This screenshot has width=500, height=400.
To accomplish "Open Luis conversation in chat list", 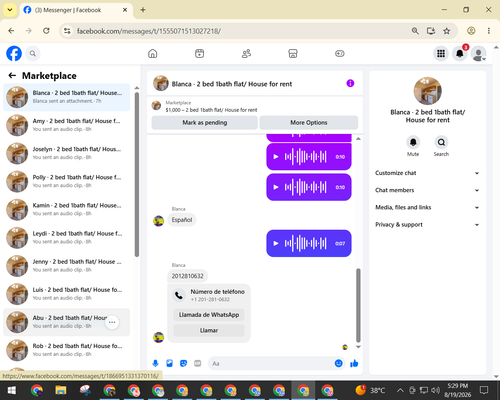I will click(67, 294).
